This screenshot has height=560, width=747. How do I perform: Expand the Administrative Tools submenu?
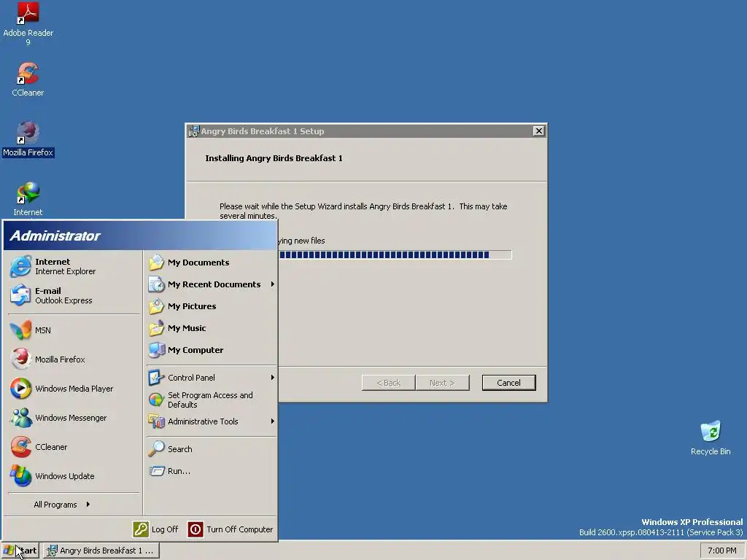(211, 421)
